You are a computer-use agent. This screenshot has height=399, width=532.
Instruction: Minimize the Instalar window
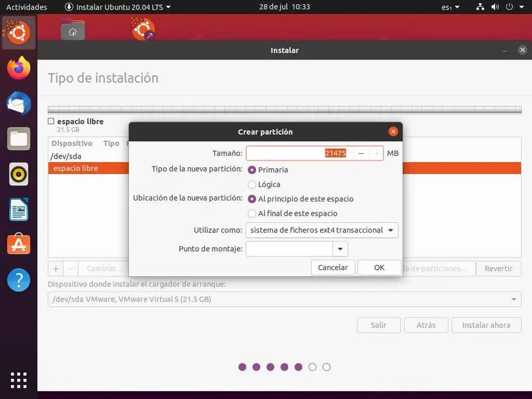pos(505,51)
